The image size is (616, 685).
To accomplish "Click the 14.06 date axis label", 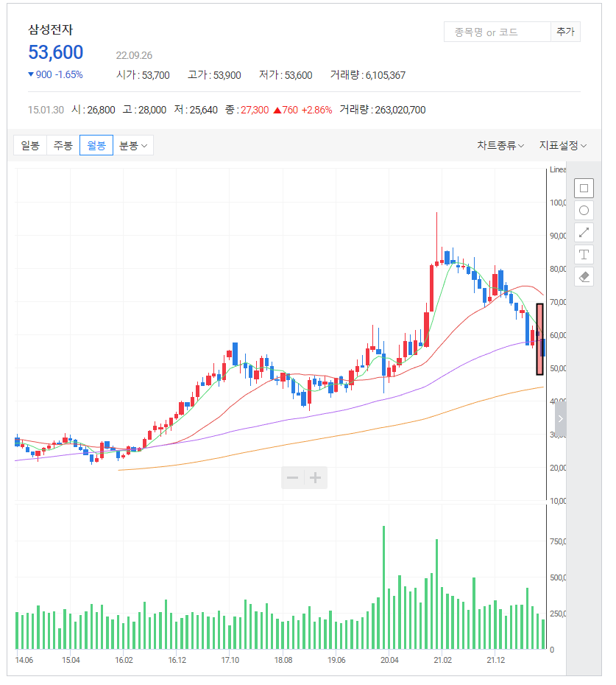I will 24,660.
